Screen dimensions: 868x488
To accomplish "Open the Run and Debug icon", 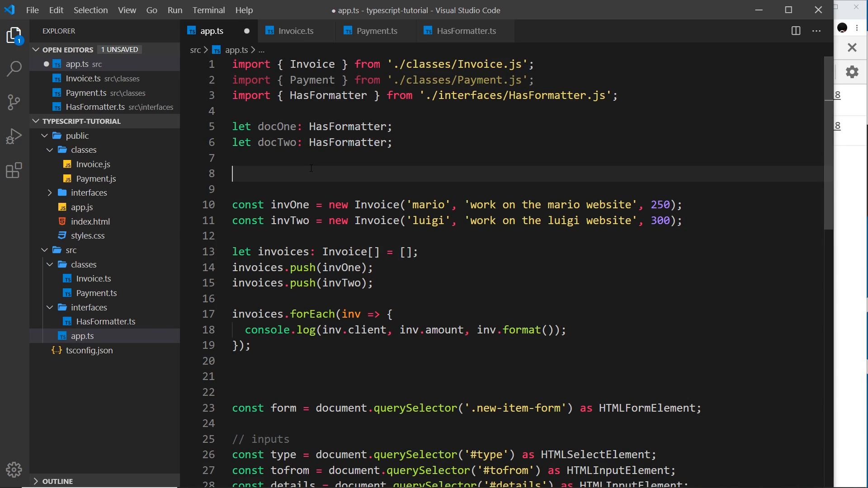I will click(x=14, y=136).
